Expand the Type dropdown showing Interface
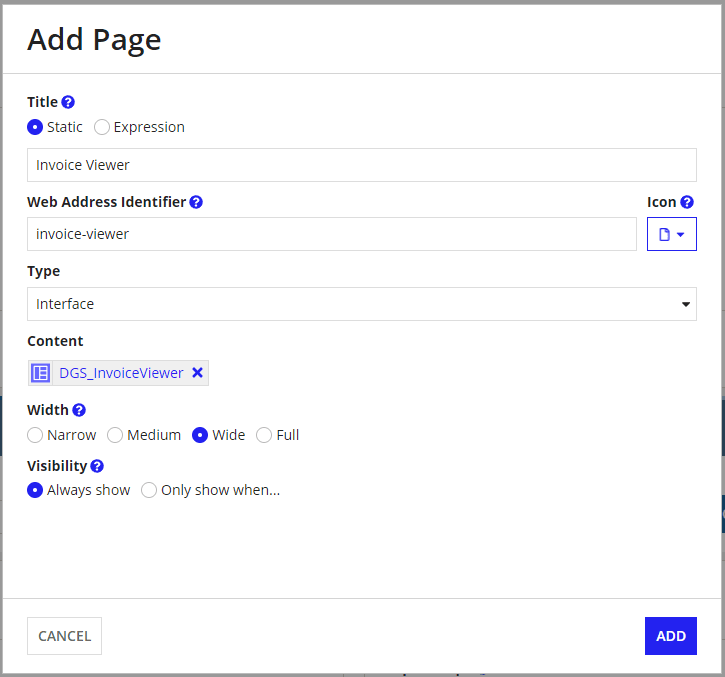The height and width of the screenshot is (677, 725). [361, 304]
